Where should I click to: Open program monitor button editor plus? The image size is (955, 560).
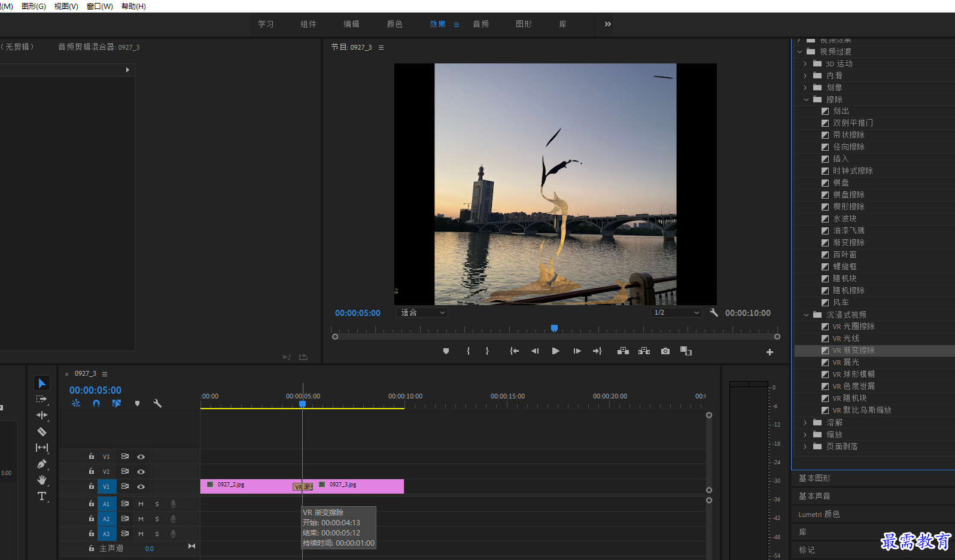[x=770, y=352]
